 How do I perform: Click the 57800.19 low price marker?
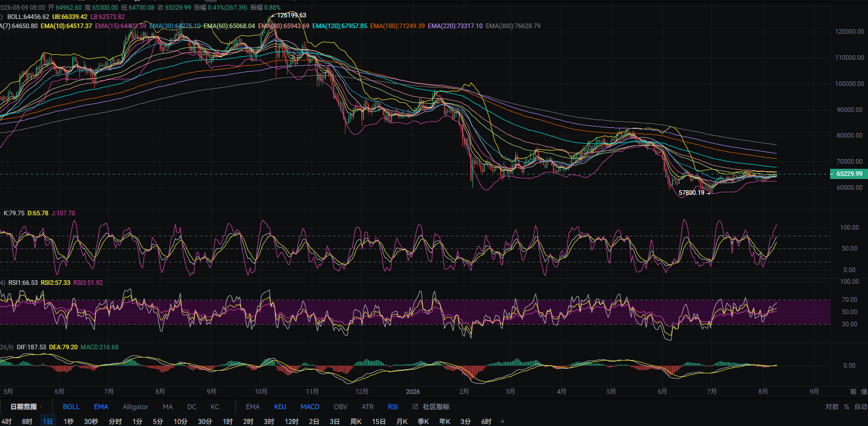click(691, 193)
